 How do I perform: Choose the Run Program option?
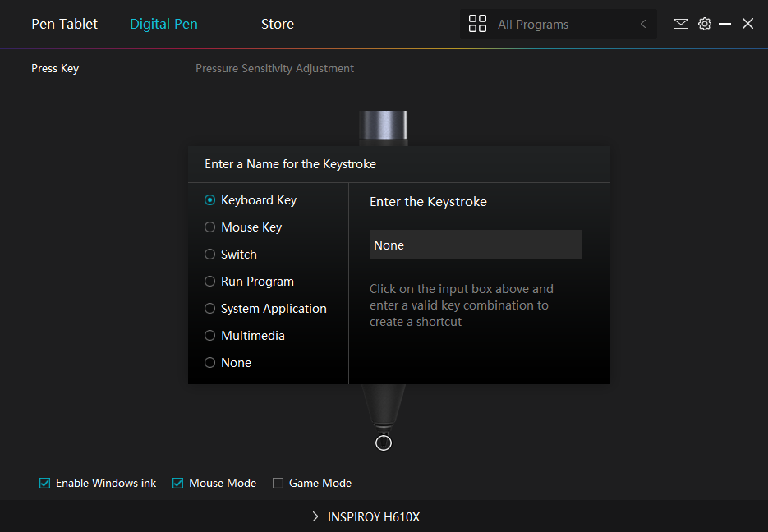click(210, 282)
